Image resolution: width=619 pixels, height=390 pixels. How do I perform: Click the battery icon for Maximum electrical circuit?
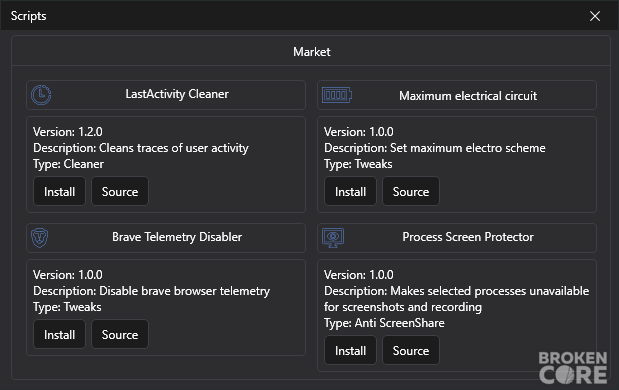[x=337, y=95]
